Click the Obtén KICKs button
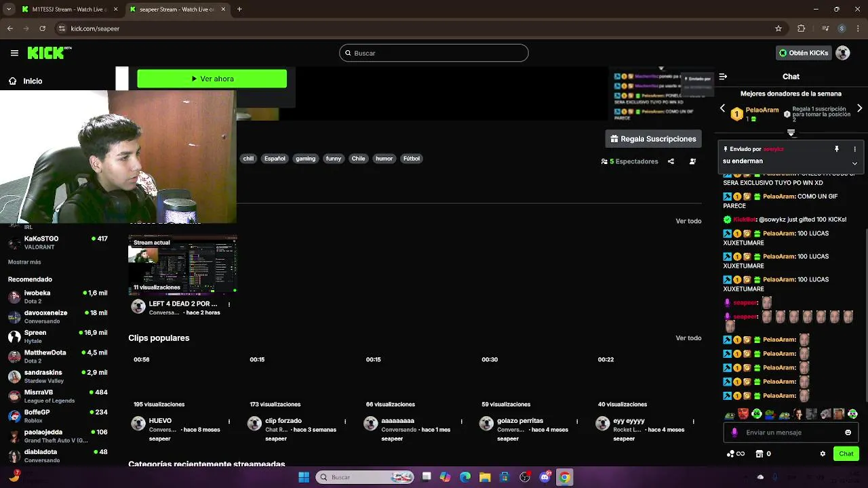The image size is (868, 488). pyautogui.click(x=804, y=53)
